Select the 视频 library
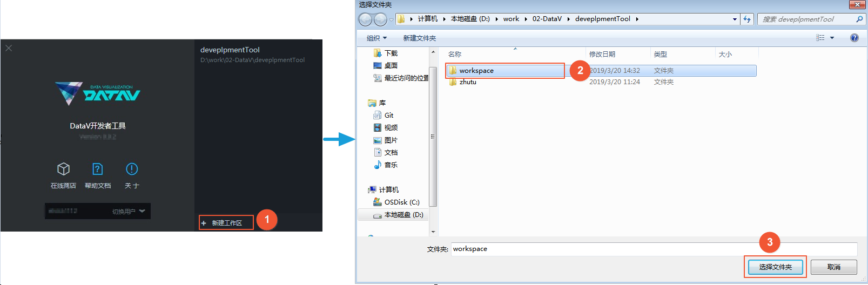868x285 pixels. coord(386,128)
